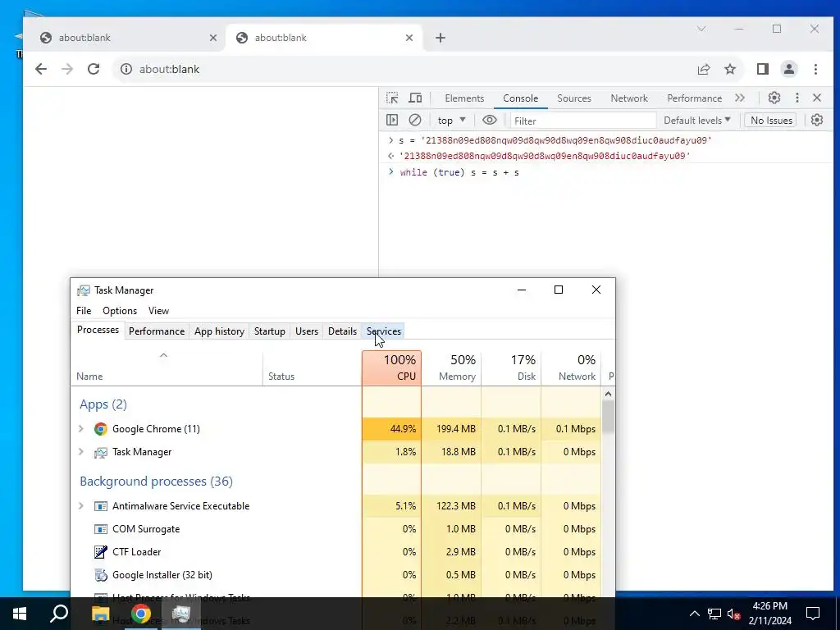Switch to Task Manager Startup tab
The height and width of the screenshot is (630, 840).
pos(269,331)
